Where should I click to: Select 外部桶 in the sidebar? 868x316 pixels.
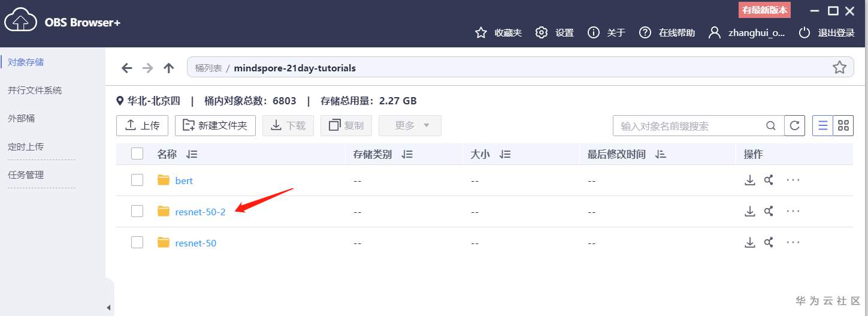coord(21,119)
